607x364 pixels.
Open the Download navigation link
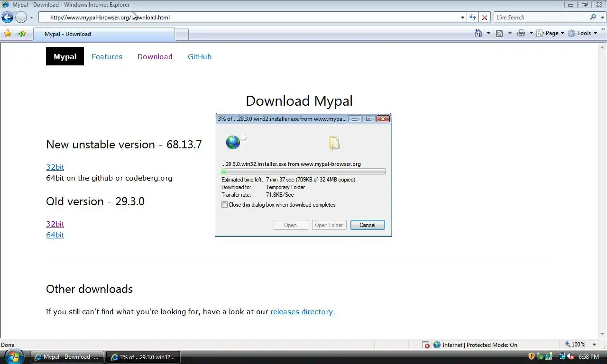tap(155, 56)
